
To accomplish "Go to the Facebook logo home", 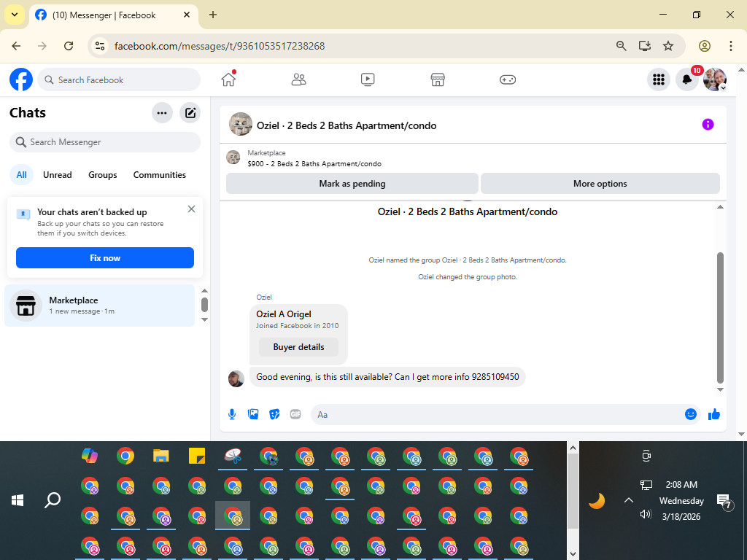I will point(21,79).
